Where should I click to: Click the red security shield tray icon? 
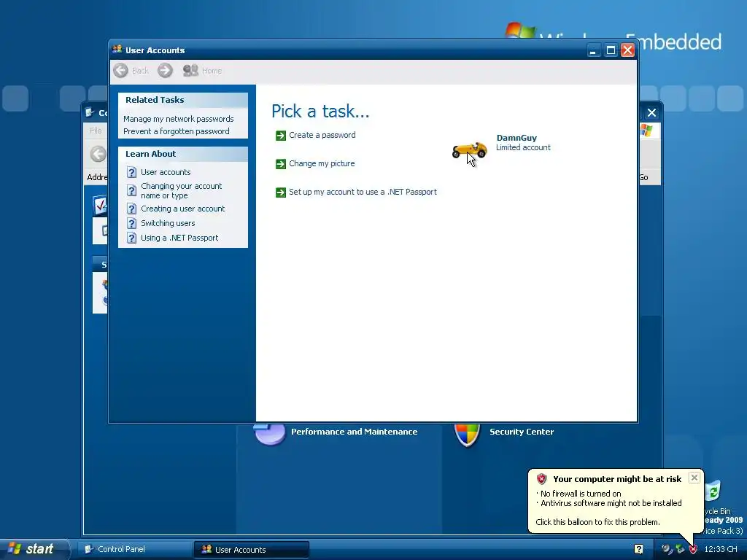[x=693, y=549]
